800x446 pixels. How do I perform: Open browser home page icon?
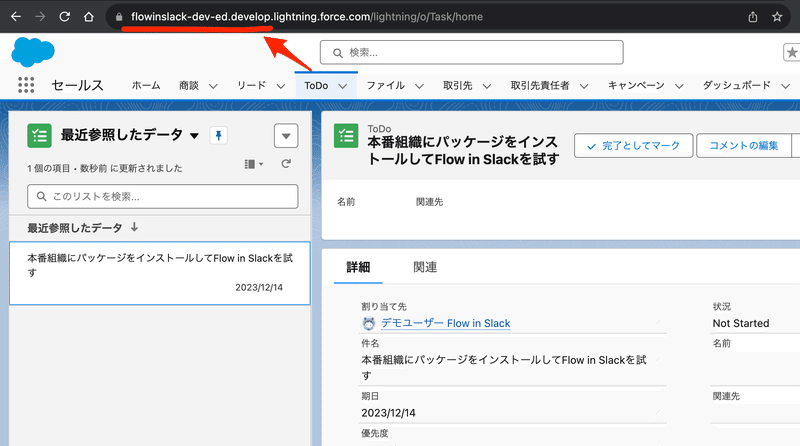pos(89,17)
